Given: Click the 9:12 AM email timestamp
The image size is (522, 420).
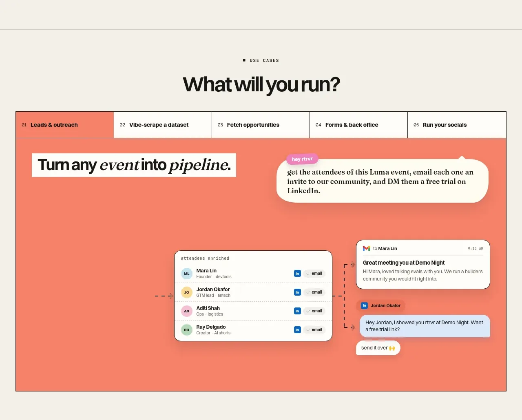Looking at the screenshot, I should pos(476,248).
